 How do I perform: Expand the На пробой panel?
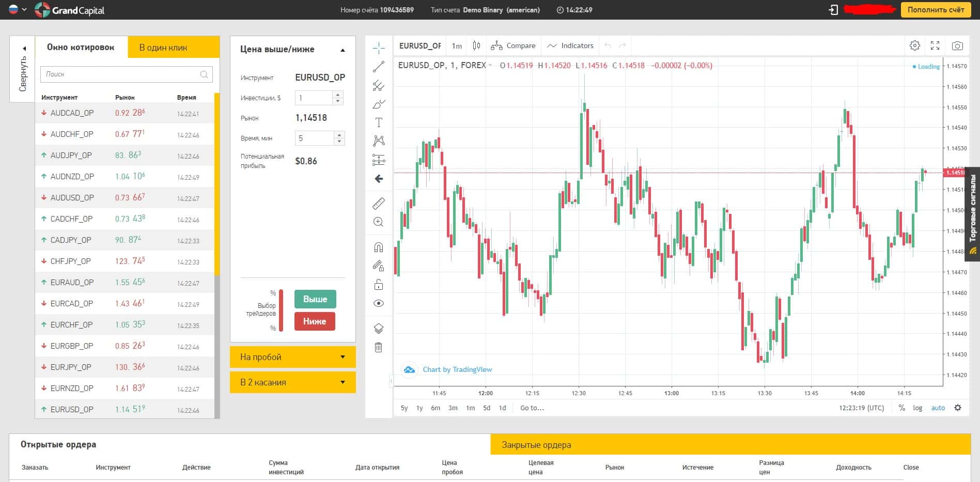click(x=292, y=357)
